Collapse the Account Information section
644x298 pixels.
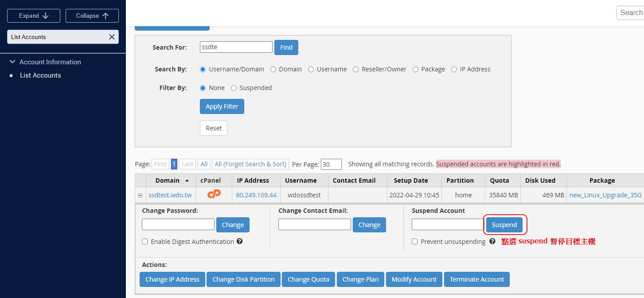coord(12,62)
